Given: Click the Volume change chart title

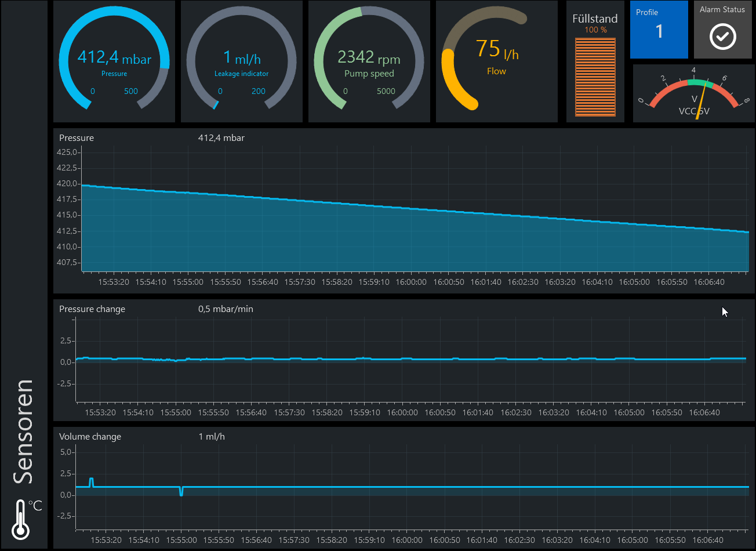Looking at the screenshot, I should [x=90, y=437].
